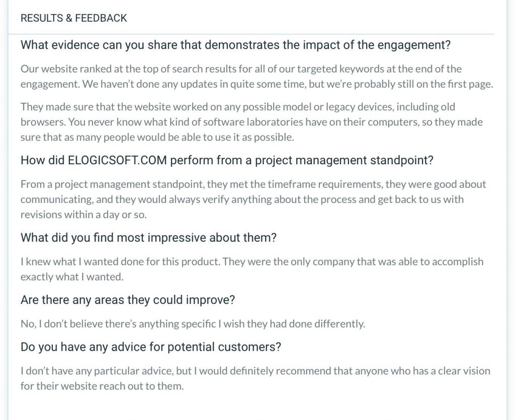
Task: Click the RESULTS & FEEDBACK section header
Action: (x=73, y=18)
